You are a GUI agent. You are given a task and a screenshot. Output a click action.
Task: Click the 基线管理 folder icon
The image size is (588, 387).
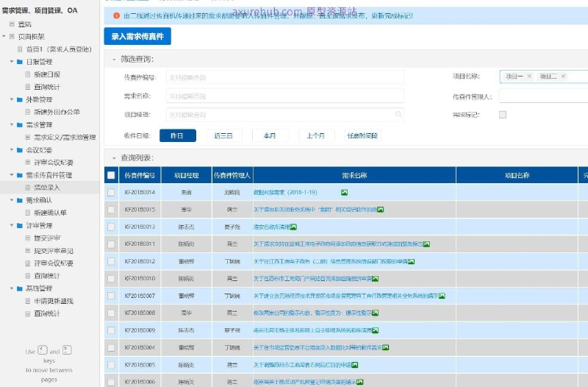(x=20, y=288)
